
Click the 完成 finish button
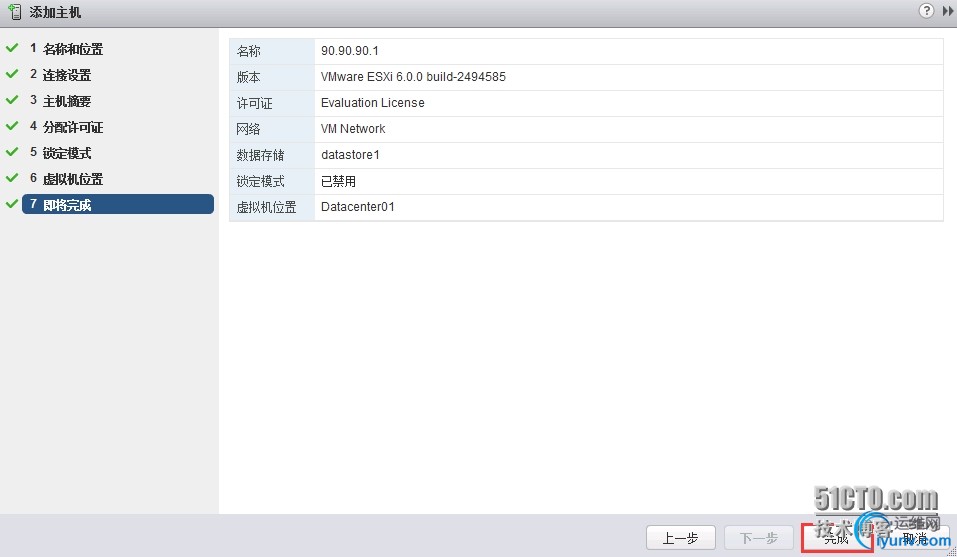[x=837, y=538]
